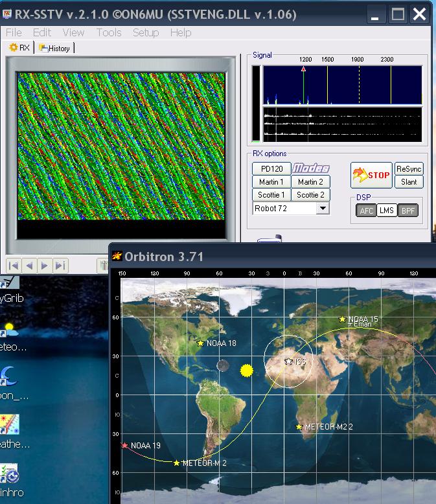Select NOAA 15 satellite star on map
The height and width of the screenshot is (504, 436).
342,319
